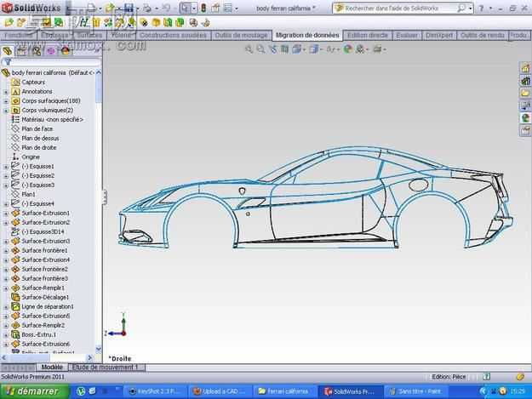Expand the Surface frontière1 feature
Screen dimensions: 532x399
click(x=6, y=251)
